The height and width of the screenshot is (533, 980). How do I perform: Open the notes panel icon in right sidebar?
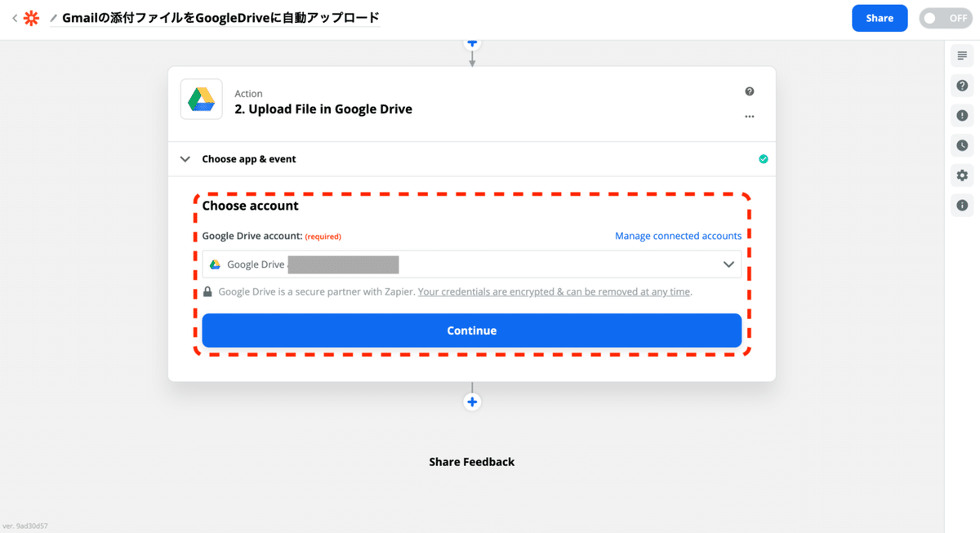tap(962, 55)
